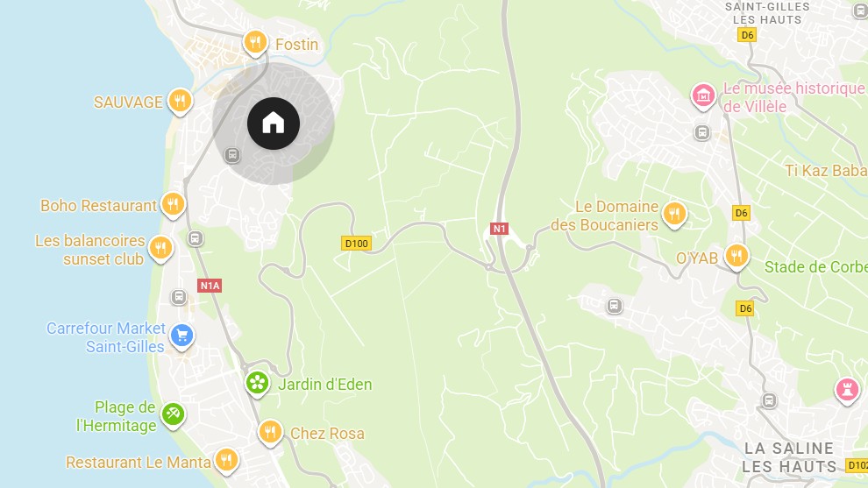Click the Ti Kaz Baba label

(826, 171)
